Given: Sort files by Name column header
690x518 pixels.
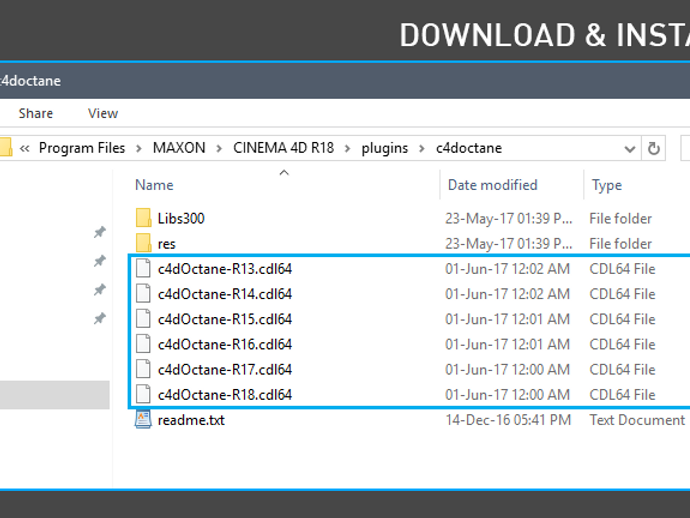Looking at the screenshot, I should tap(154, 185).
